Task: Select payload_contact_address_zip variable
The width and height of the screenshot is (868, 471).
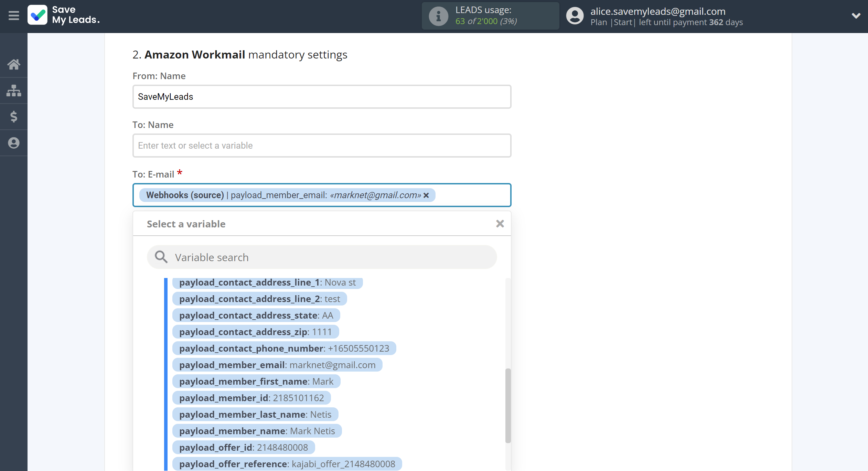Action: pos(255,332)
